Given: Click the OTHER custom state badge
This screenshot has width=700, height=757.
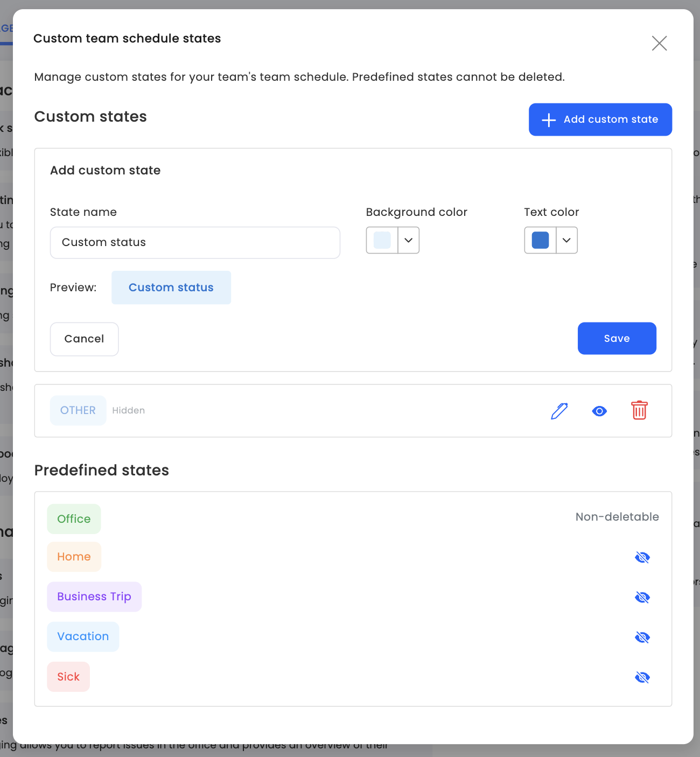Looking at the screenshot, I should [x=78, y=411].
